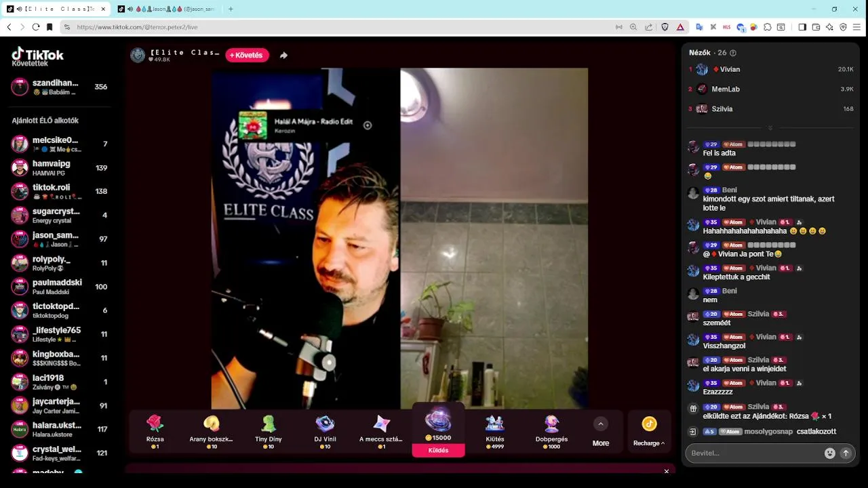Screen dimensions: 868x488
Task: Click the help icon beside Nézők count
Action: point(733,53)
